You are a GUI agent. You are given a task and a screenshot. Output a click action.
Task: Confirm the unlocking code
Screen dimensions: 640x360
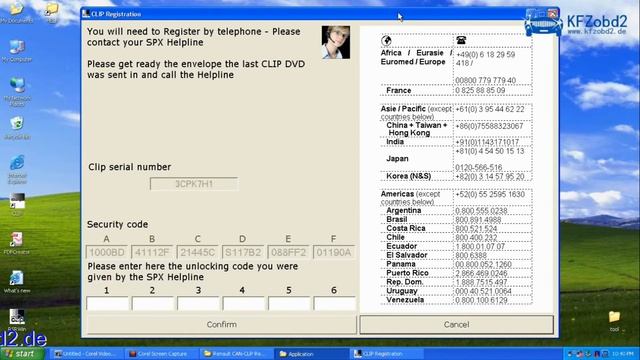click(222, 324)
